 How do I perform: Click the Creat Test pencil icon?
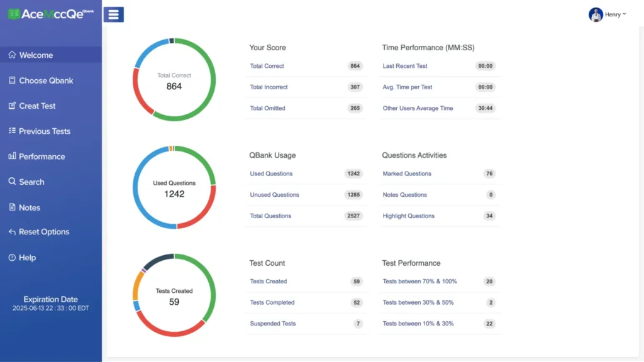click(12, 106)
